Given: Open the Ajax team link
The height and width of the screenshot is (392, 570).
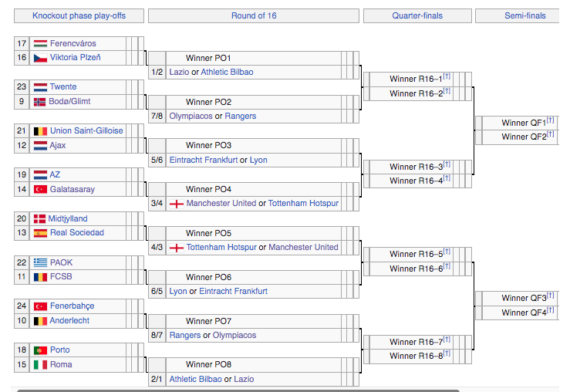Looking at the screenshot, I should coord(58,145).
